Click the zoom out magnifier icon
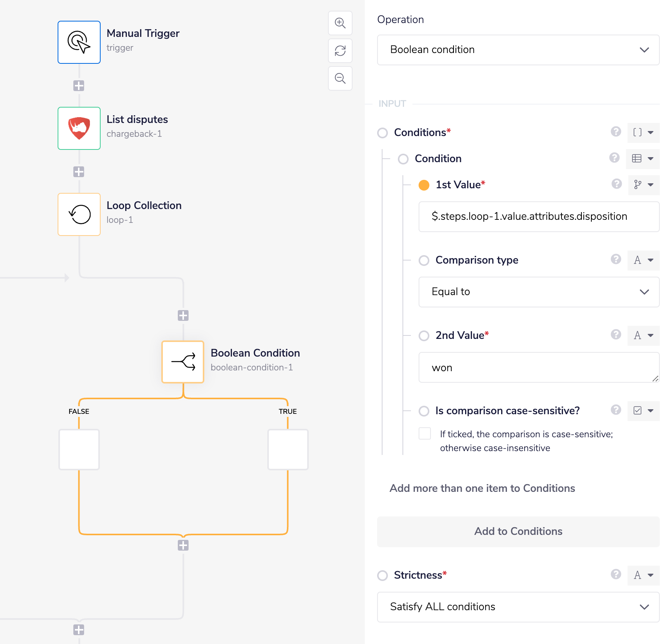The image size is (669, 644). (x=340, y=78)
